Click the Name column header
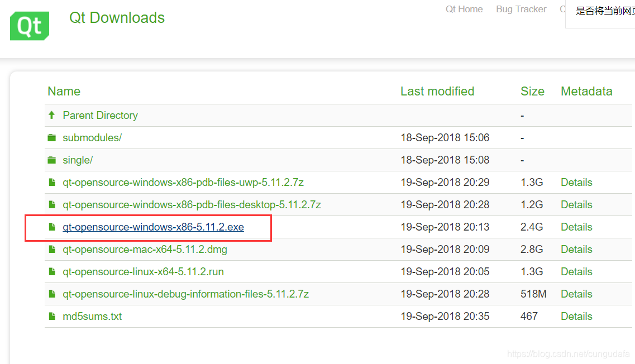635x364 pixels. click(64, 91)
